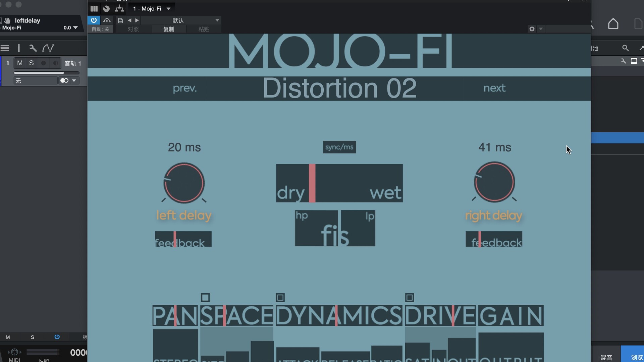644x362 pixels.
Task: Click the 无 input field on track 1
Action: point(36,80)
